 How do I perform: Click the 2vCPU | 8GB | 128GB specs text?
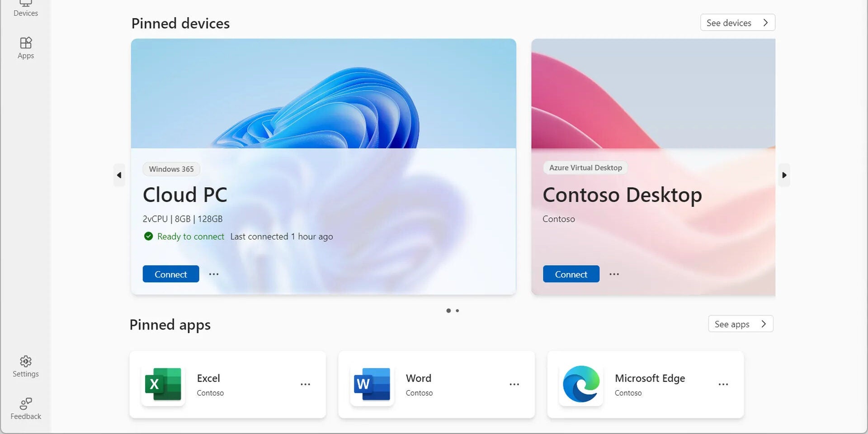183,219
